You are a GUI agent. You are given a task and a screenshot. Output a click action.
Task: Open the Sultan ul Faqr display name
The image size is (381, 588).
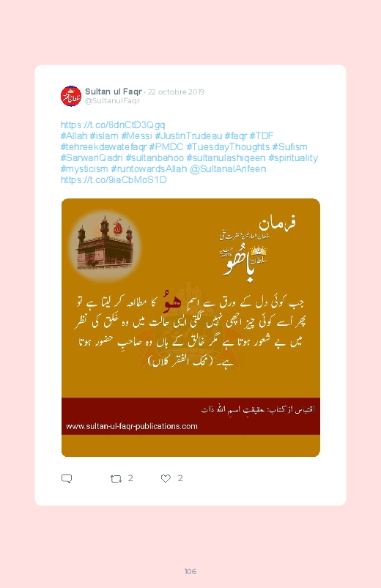click(114, 92)
